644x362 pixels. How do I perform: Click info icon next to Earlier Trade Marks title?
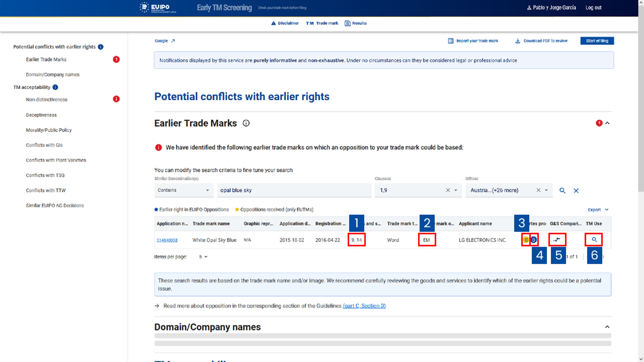pyautogui.click(x=246, y=123)
